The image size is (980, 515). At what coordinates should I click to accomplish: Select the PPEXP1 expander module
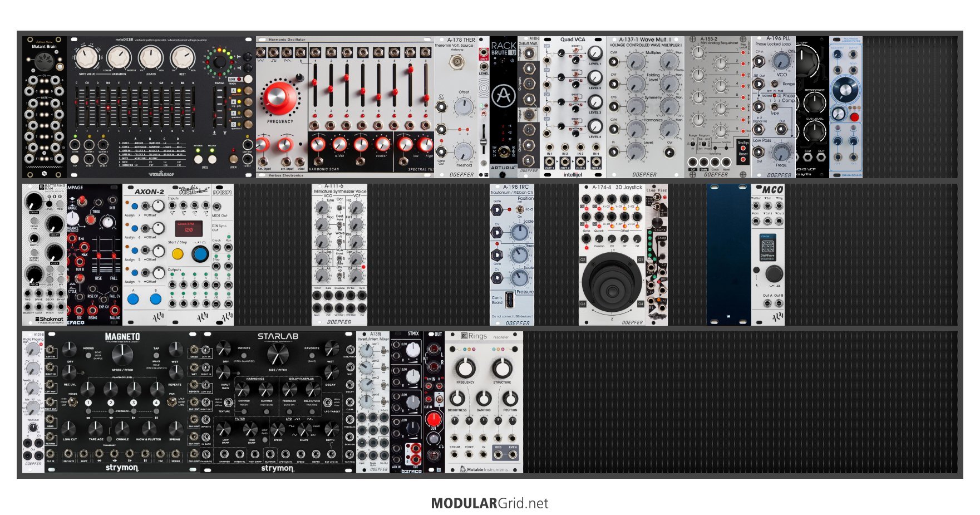coord(223,254)
